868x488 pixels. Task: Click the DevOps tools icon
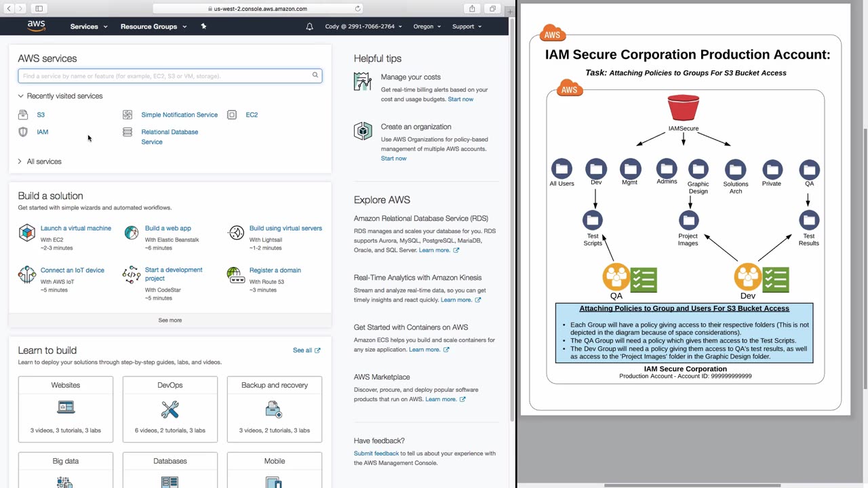coord(170,409)
